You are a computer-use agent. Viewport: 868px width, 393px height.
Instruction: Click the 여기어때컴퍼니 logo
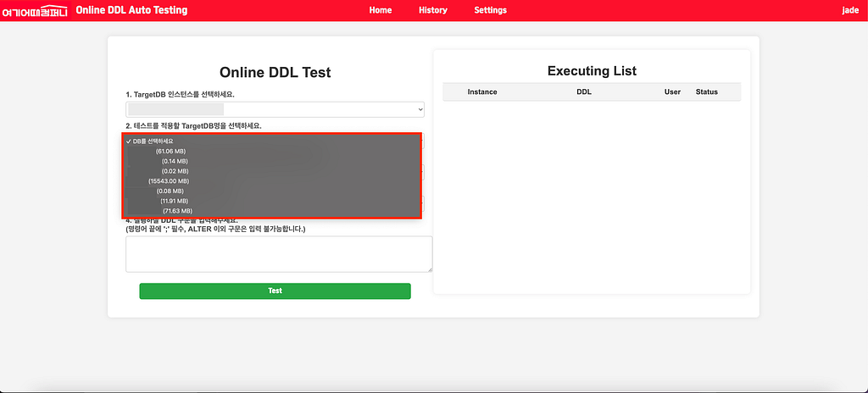35,10
